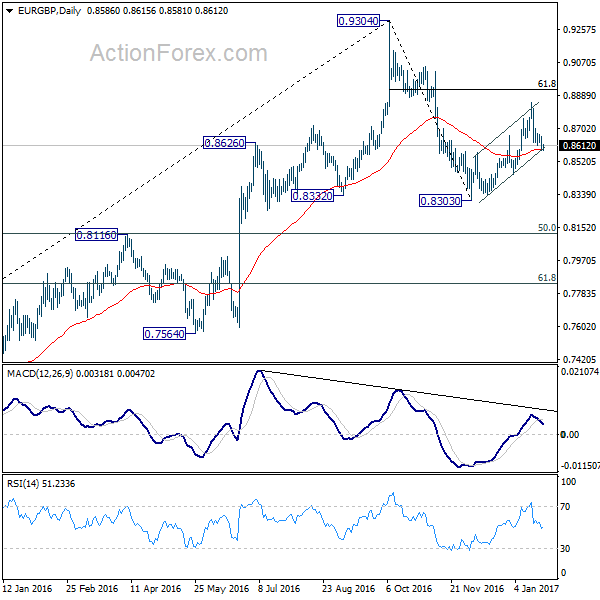
Task: Click the 0.81520 price axis value
Action: (579, 228)
